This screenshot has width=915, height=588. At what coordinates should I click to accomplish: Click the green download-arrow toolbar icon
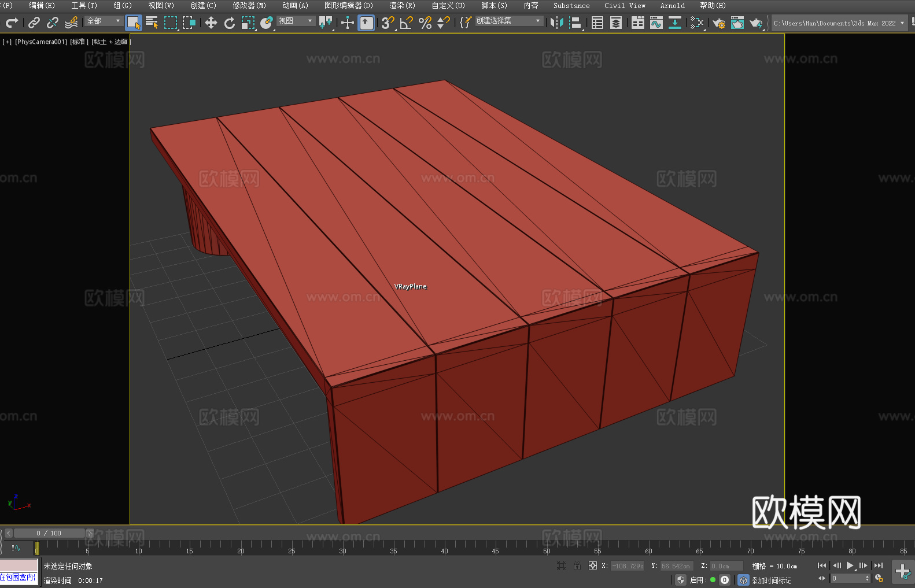tap(675, 23)
